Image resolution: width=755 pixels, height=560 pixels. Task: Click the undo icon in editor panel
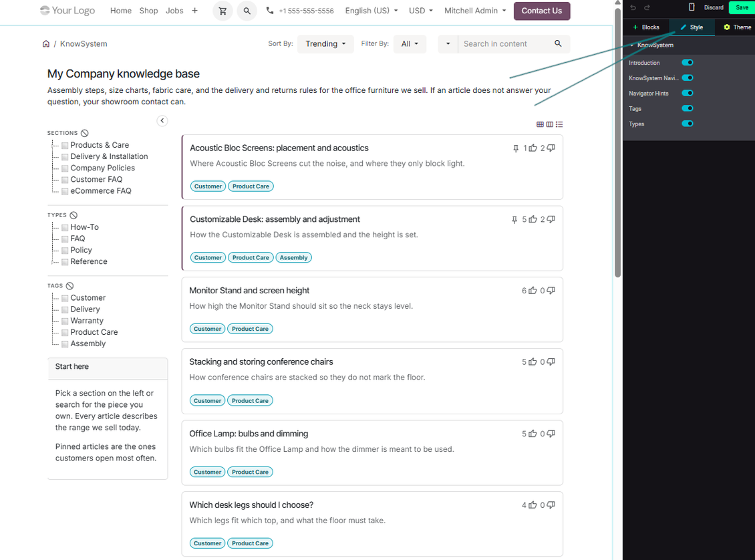click(633, 7)
